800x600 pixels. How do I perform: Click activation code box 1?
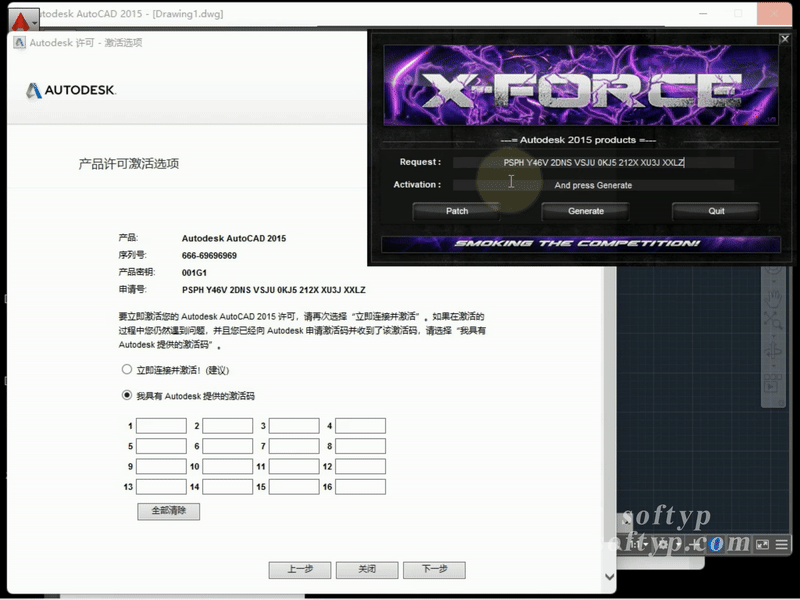(x=161, y=426)
